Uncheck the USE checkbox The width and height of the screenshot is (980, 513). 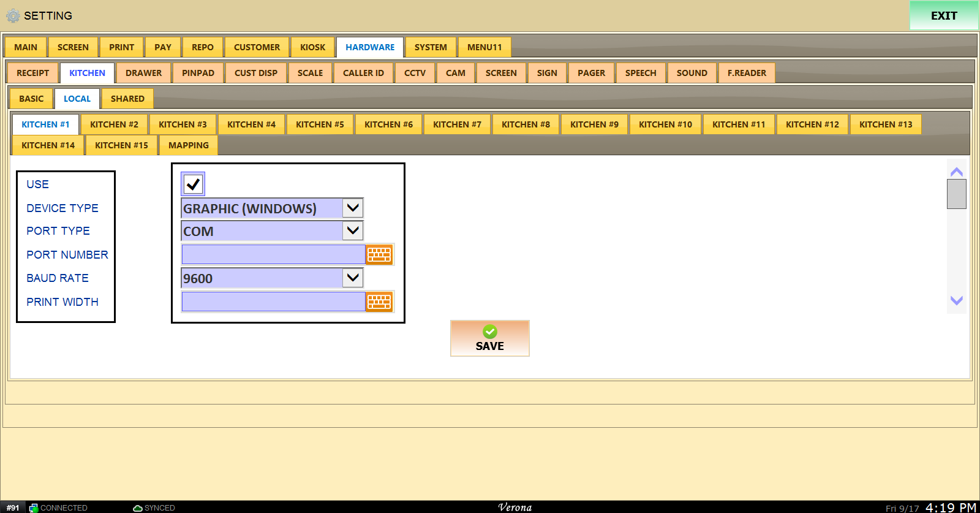coord(193,184)
